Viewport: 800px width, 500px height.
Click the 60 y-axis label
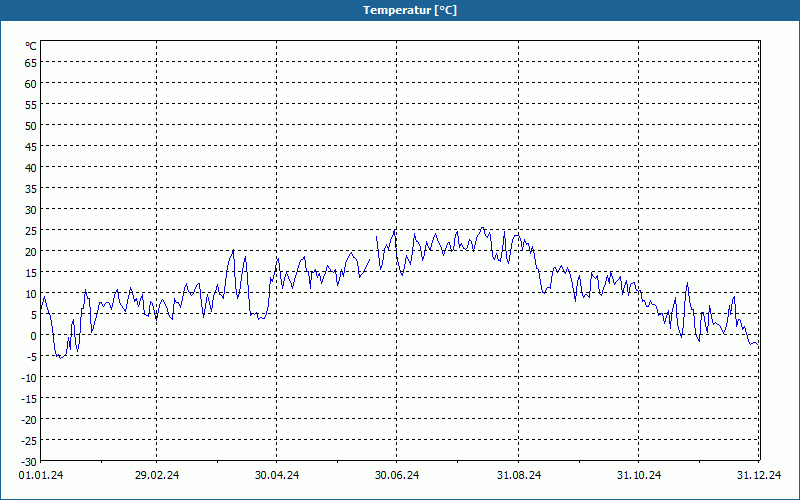click(x=31, y=84)
